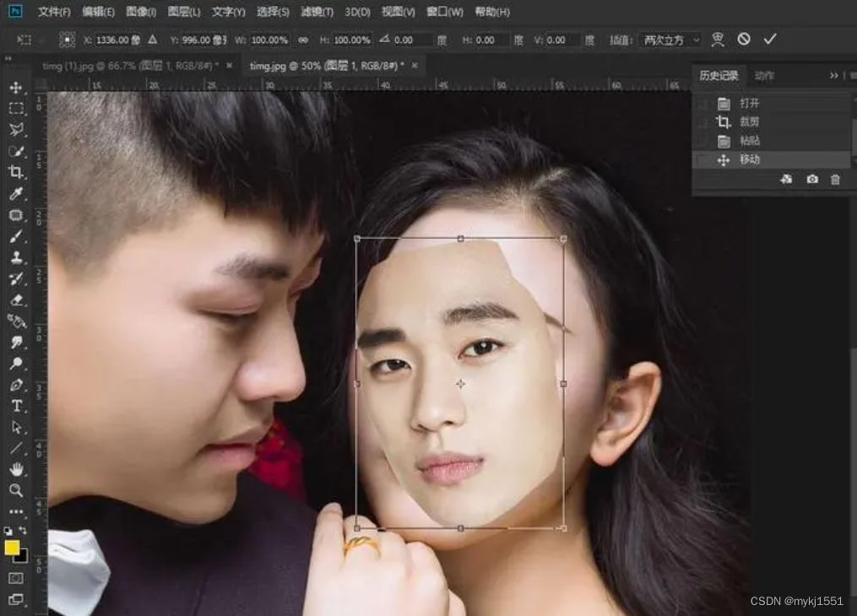
Task: Select the Path Selection tool
Action: pos(16,427)
